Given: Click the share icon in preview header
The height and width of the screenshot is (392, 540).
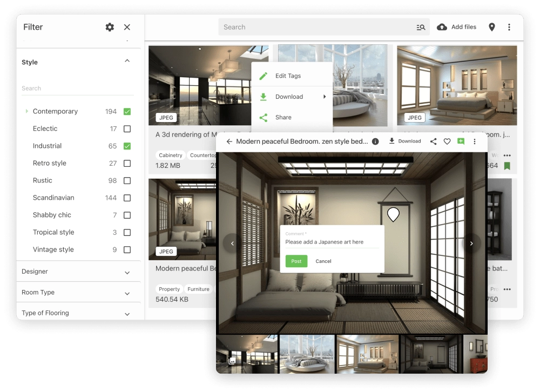Looking at the screenshot, I should (x=433, y=141).
